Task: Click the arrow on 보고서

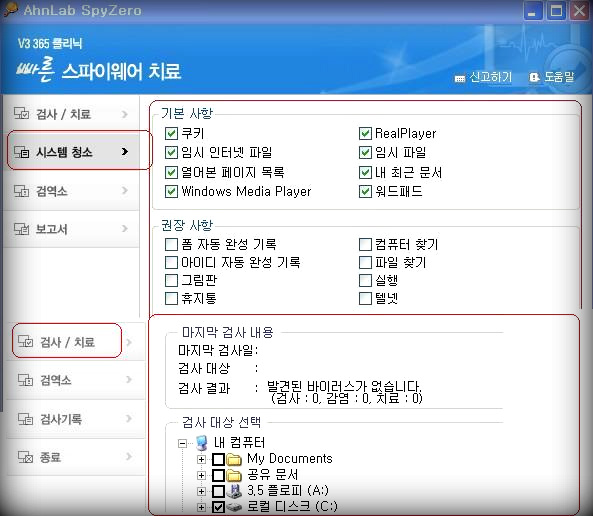Action: click(x=125, y=228)
